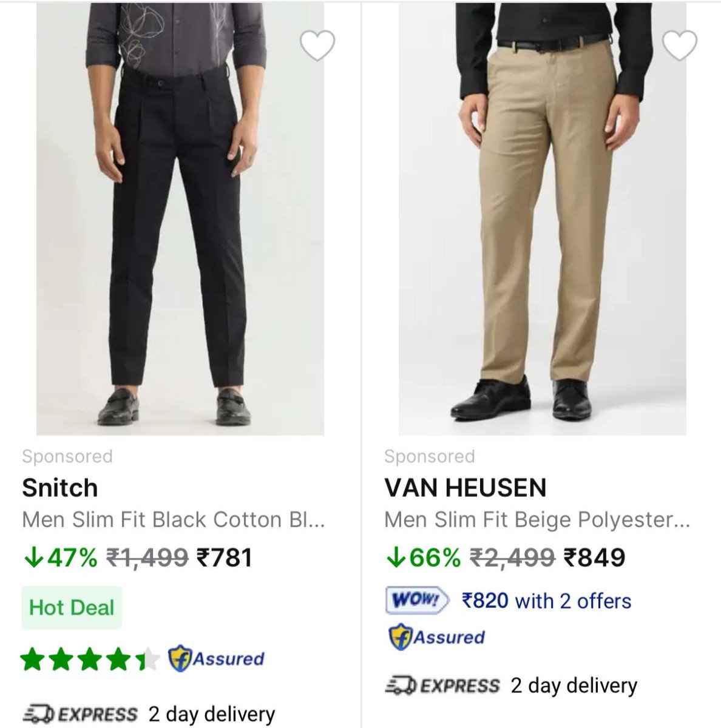Viewport: 721px width, 728px height.
Task: Tap the VAN HEUSEN brand name
Action: [x=465, y=488]
